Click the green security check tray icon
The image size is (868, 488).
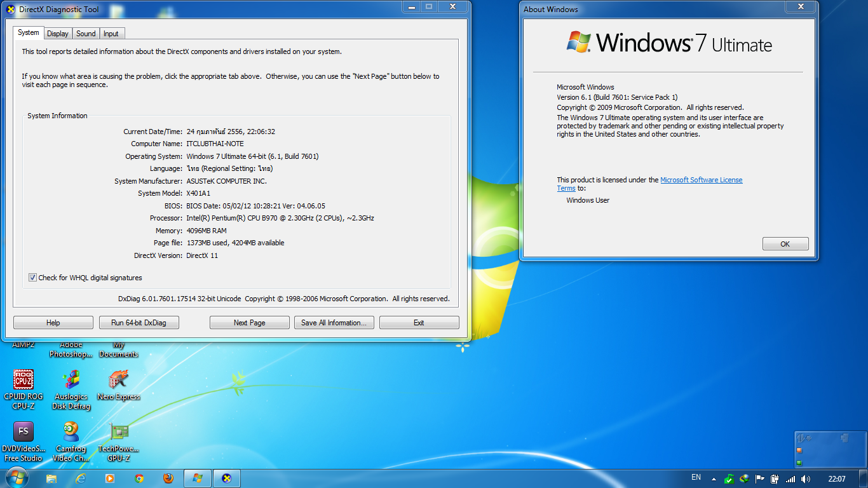(729, 478)
